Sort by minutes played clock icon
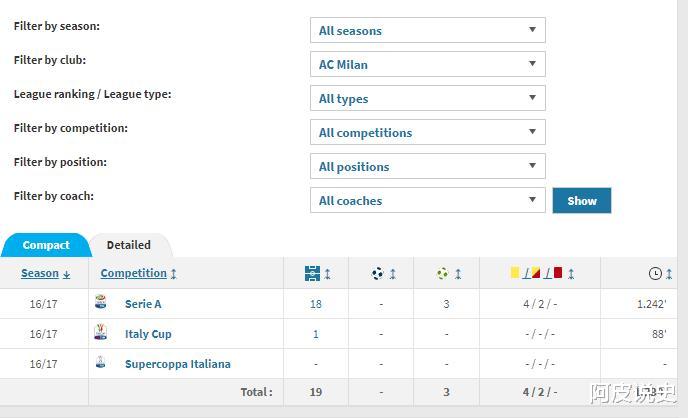Viewport: 688px width, 418px height. (655, 273)
